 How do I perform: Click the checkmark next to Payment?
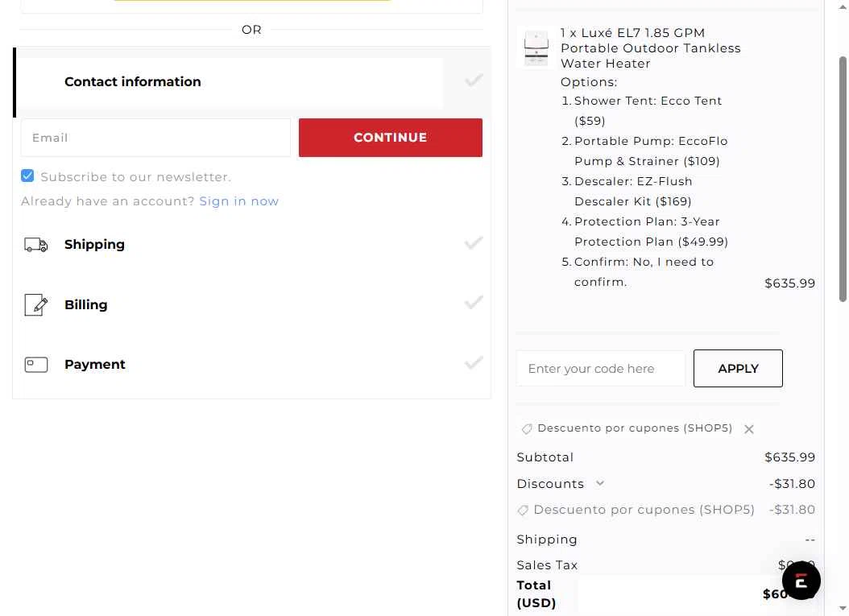point(473,362)
